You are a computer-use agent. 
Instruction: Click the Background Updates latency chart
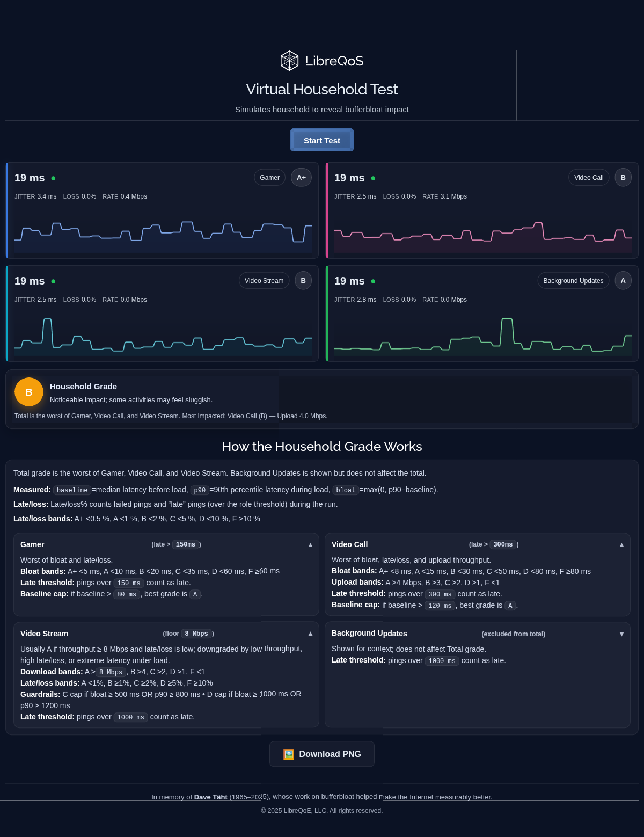coord(482,337)
